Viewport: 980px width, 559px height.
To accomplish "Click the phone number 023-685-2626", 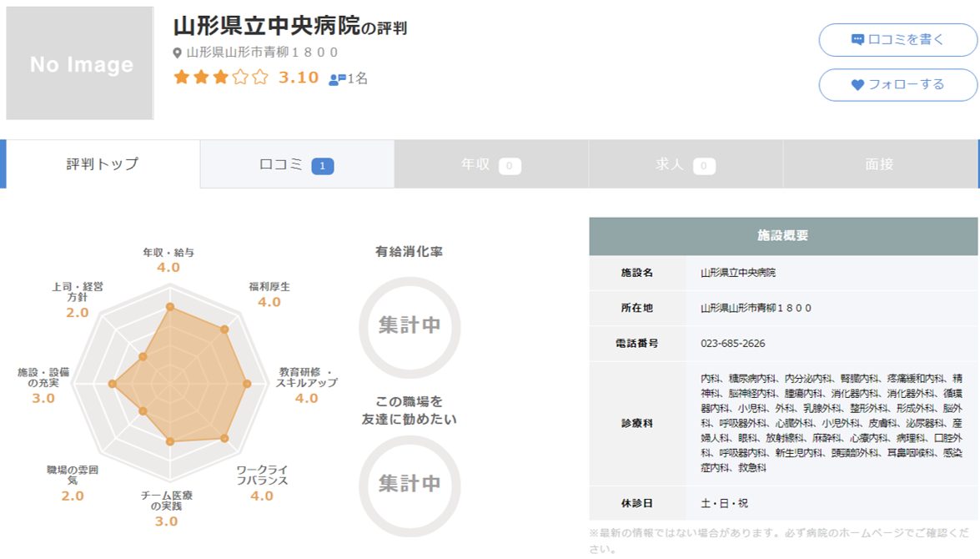I will click(732, 344).
